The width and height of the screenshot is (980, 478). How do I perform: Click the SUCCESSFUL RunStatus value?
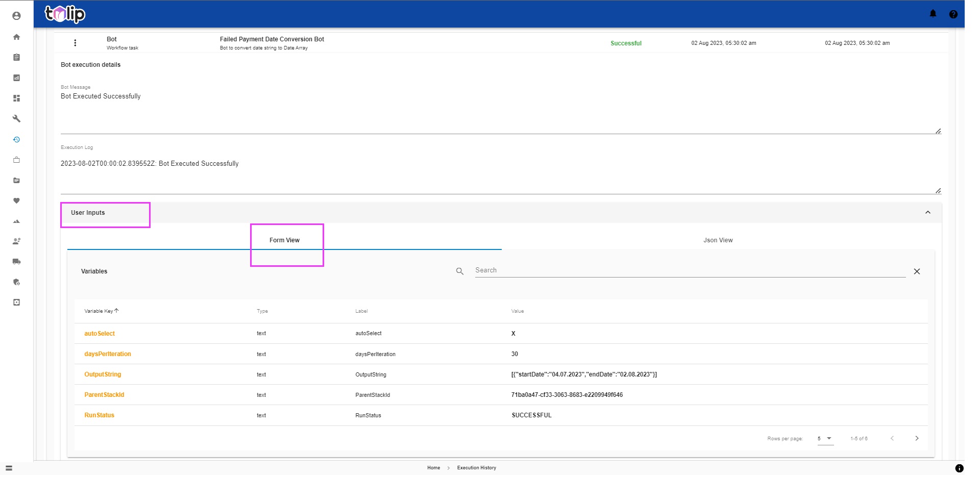coord(531,415)
